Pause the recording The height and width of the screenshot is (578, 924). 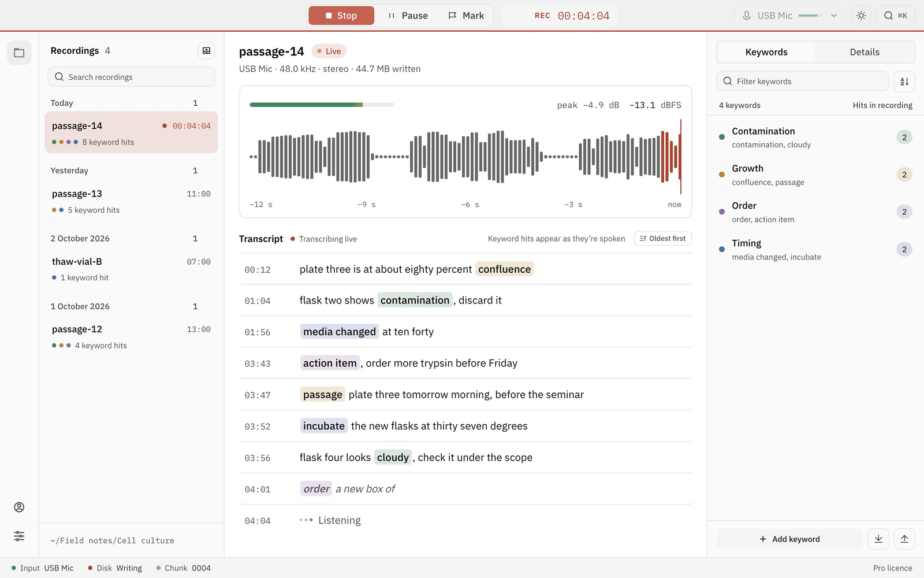(408, 16)
